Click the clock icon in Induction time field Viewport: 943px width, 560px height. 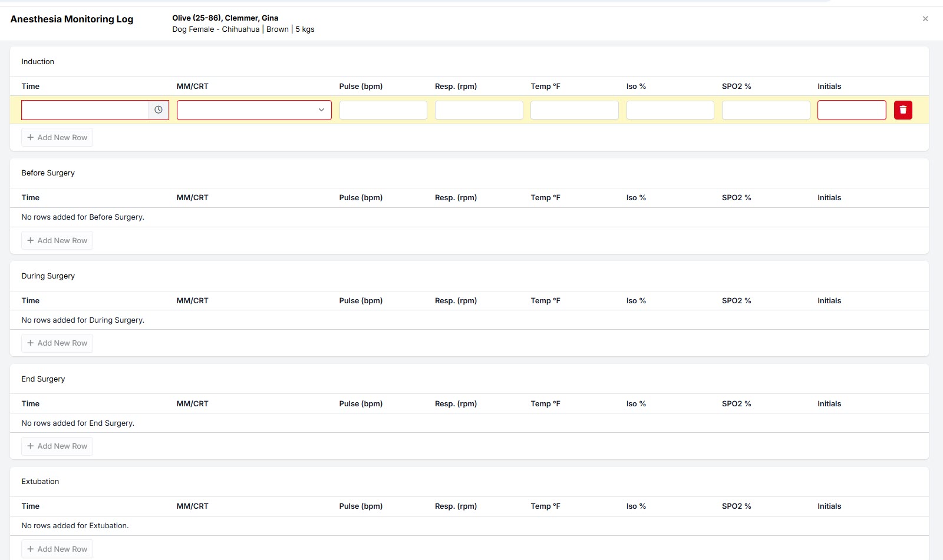click(x=159, y=110)
